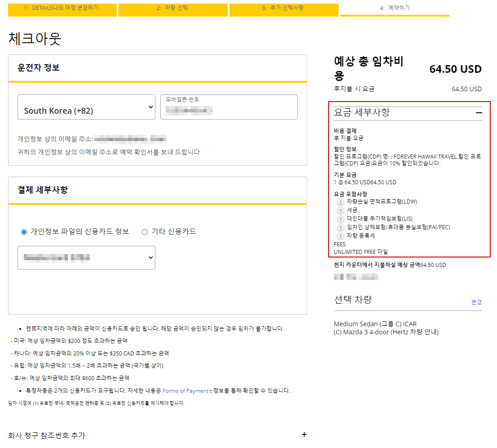
Task: Click the help icon next to 차량 등록세
Action: pos(340,235)
